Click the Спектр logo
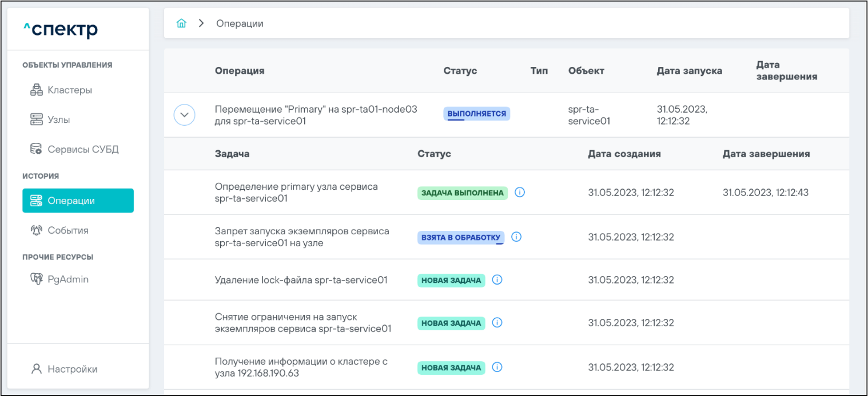 coord(61,30)
